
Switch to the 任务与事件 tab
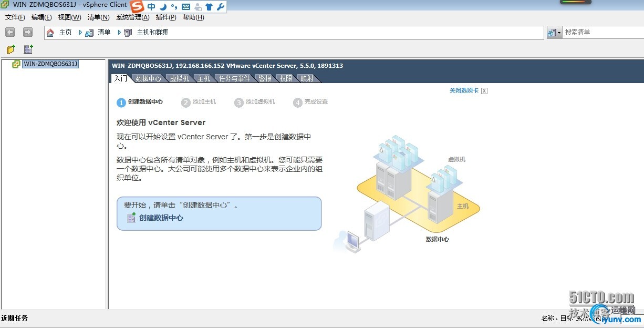(235, 78)
